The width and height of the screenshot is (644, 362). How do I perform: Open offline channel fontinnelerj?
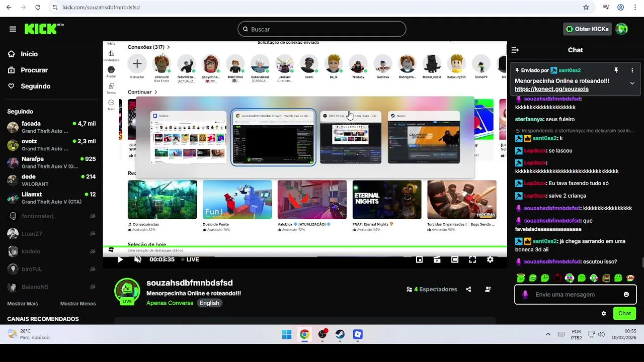coord(51,216)
